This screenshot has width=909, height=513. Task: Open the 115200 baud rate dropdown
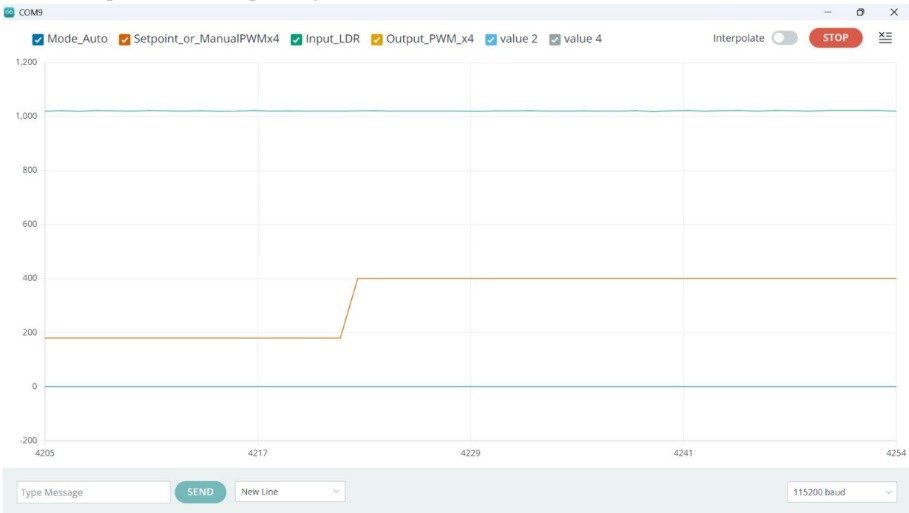(x=842, y=492)
